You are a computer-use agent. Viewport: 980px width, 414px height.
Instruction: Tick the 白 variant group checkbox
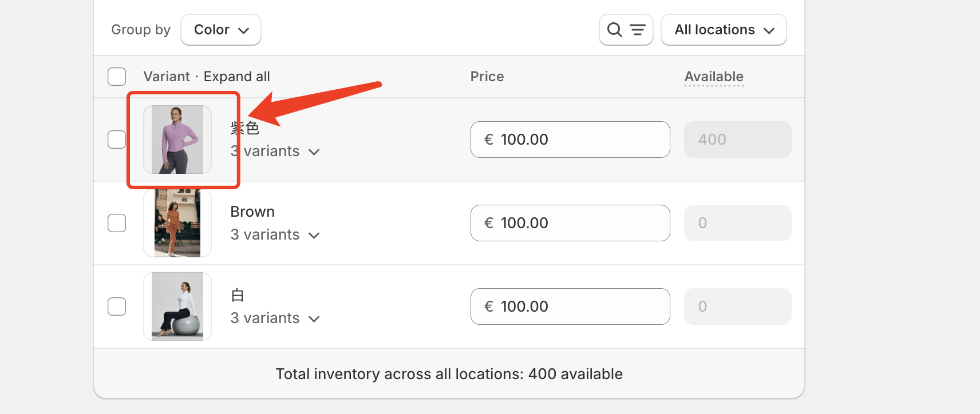point(117,306)
